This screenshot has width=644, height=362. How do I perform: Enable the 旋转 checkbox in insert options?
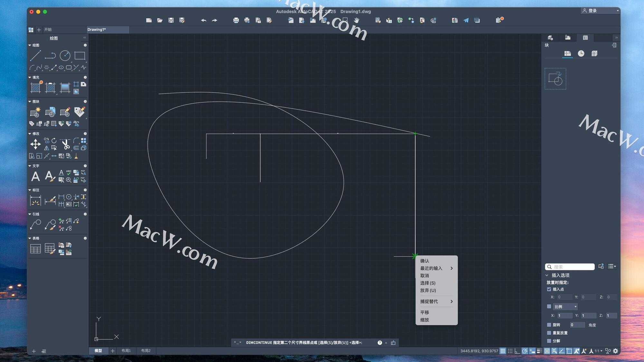(x=549, y=325)
